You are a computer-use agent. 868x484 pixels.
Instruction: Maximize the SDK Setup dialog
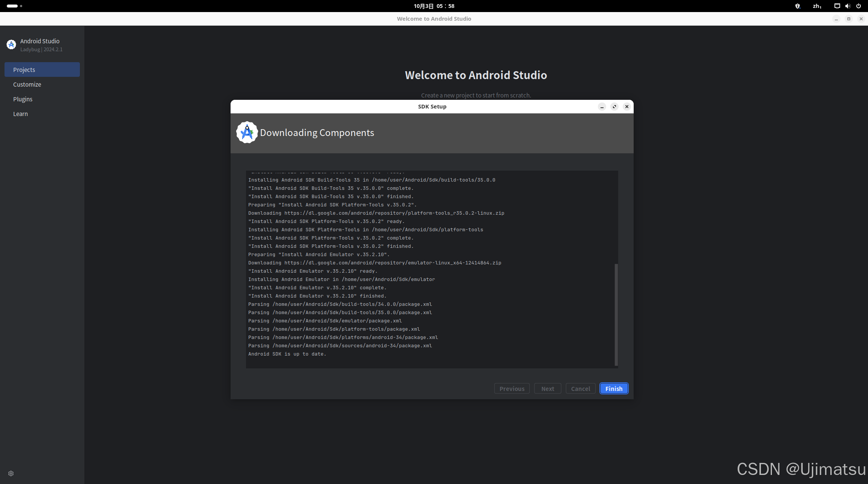tap(614, 107)
